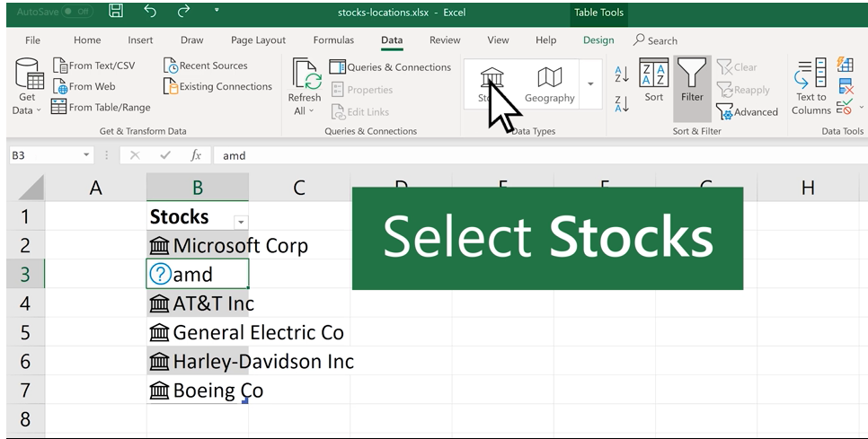This screenshot has height=439, width=868.
Task: Open the File tab
Action: (x=32, y=40)
